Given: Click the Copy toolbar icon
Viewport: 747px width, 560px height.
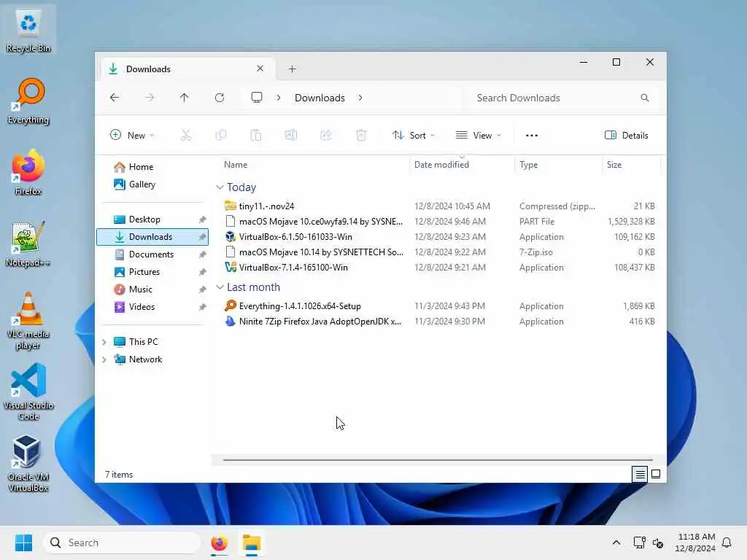Looking at the screenshot, I should 221,135.
